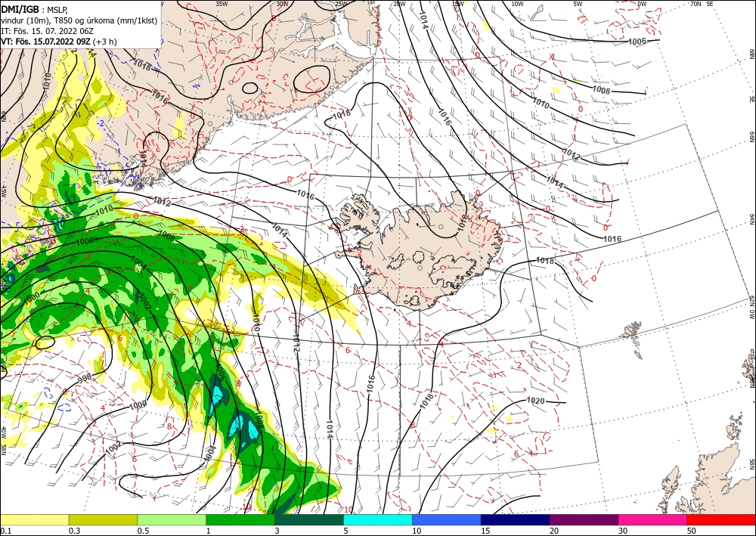Click the '35W' longitude label
756x536 pixels.
pyautogui.click(x=222, y=4)
